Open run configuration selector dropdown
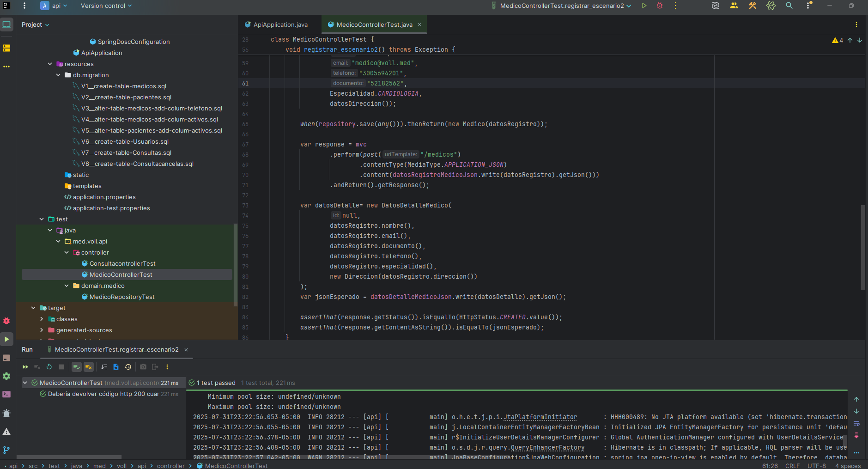The image size is (868, 469). coord(561,6)
